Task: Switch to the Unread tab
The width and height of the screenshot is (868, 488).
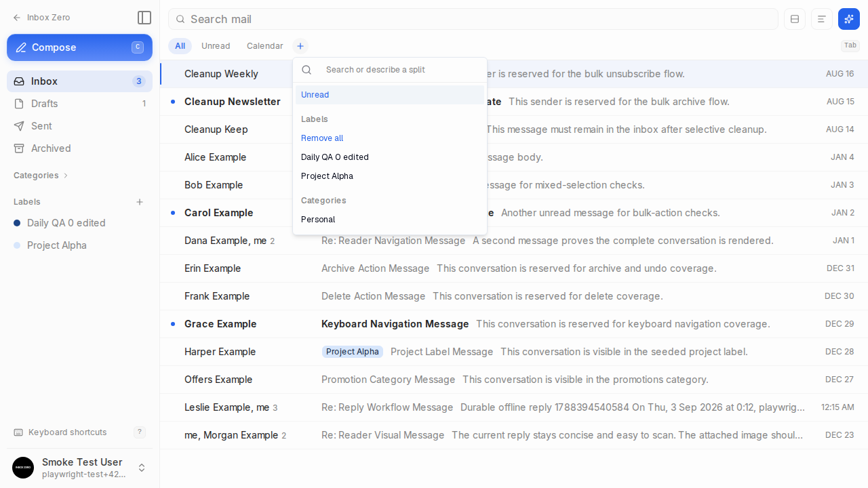Action: coord(216,46)
